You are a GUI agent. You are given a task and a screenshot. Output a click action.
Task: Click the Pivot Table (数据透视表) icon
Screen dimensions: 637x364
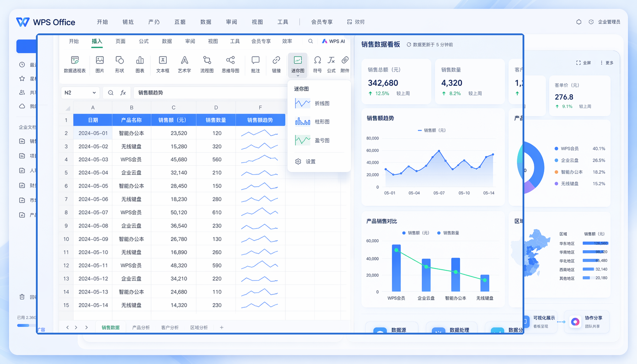pyautogui.click(x=75, y=64)
